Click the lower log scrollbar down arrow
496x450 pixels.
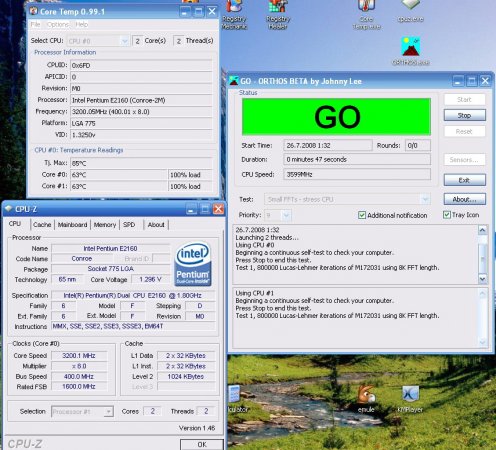(482, 342)
